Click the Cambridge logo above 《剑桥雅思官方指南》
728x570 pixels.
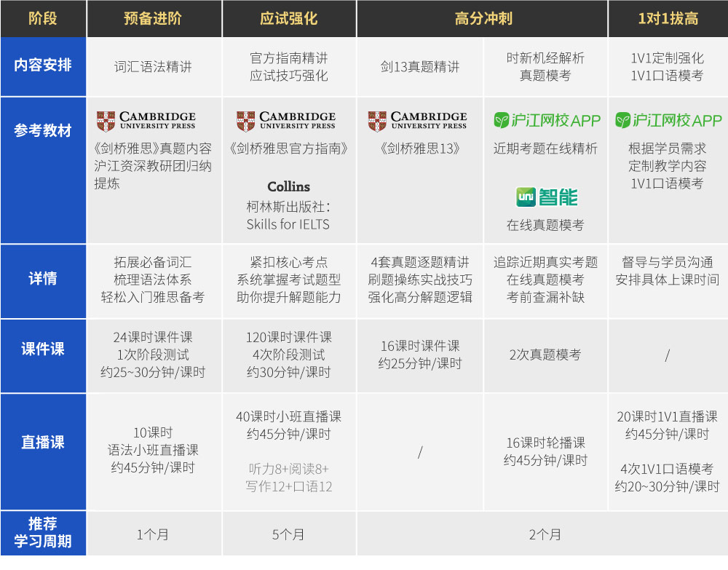(x=286, y=121)
